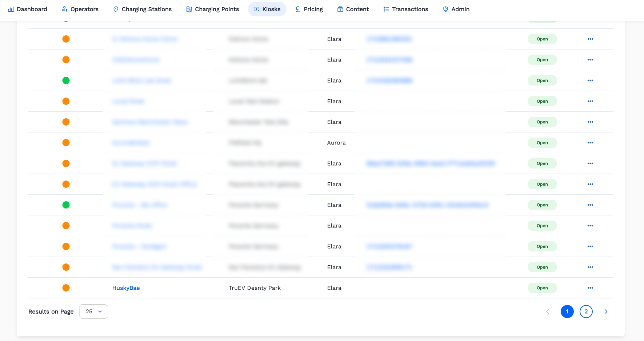Click the Dashboard bar chart icon
Image resolution: width=644 pixels, height=341 pixels.
(11, 9)
